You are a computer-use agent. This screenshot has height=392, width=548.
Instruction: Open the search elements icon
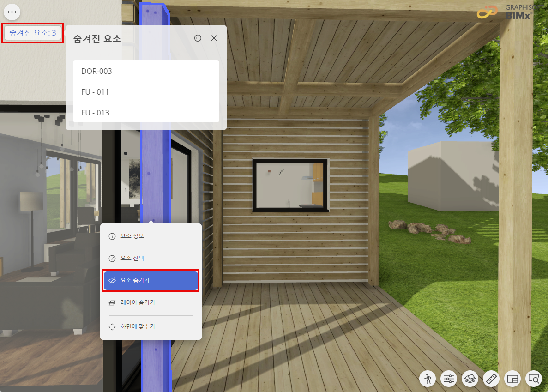[534, 379]
